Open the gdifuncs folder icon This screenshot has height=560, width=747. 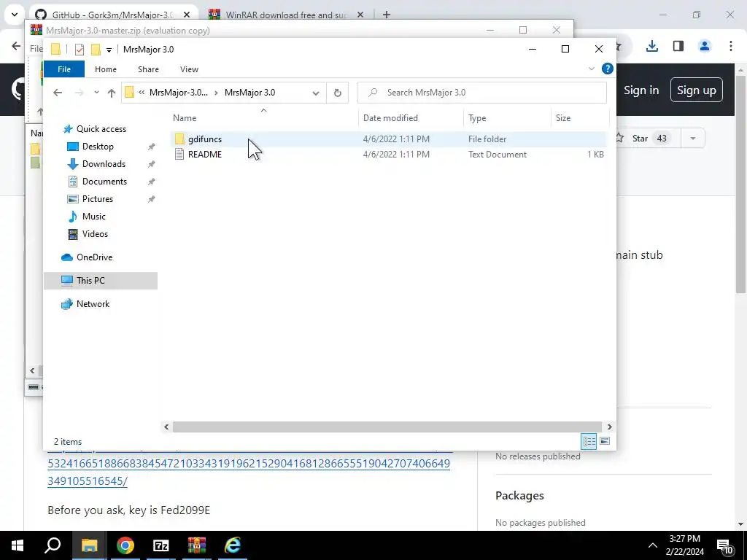point(179,139)
